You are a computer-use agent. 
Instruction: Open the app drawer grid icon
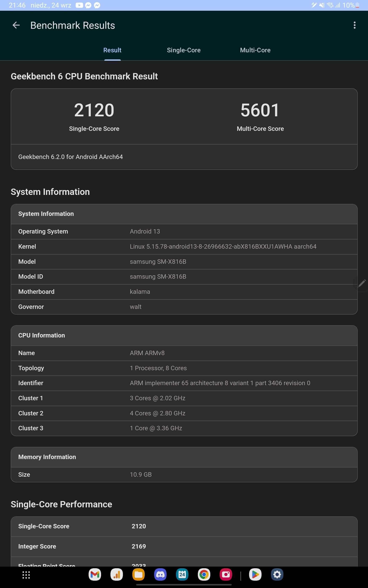(x=26, y=575)
